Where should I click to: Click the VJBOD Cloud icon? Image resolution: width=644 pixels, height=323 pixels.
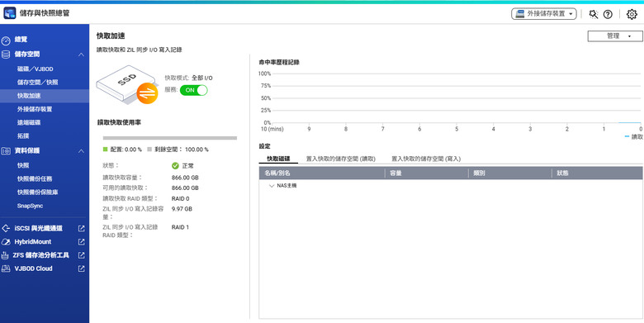point(6,268)
